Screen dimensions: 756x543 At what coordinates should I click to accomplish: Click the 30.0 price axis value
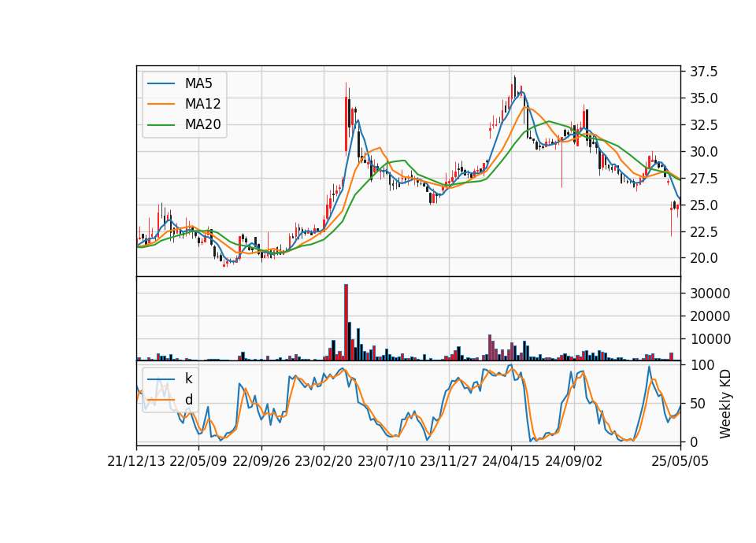click(x=703, y=152)
